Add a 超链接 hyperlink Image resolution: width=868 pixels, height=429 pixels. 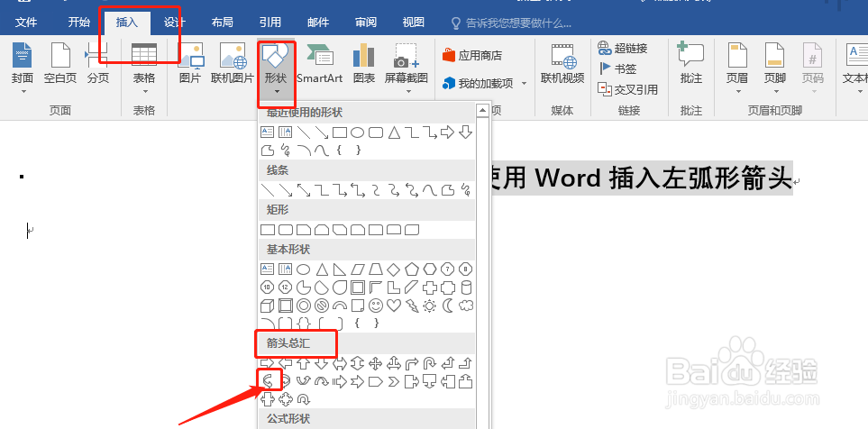[x=623, y=48]
